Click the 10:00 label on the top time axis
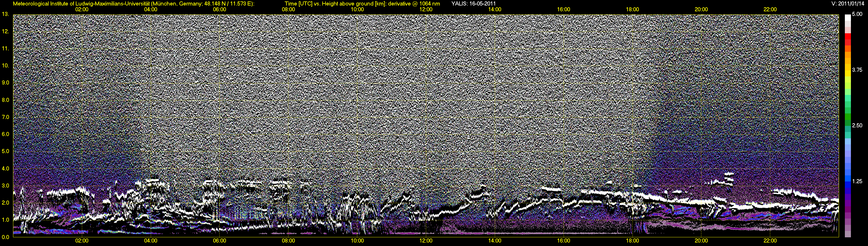Viewport: 868px width, 246px height. 357,10
